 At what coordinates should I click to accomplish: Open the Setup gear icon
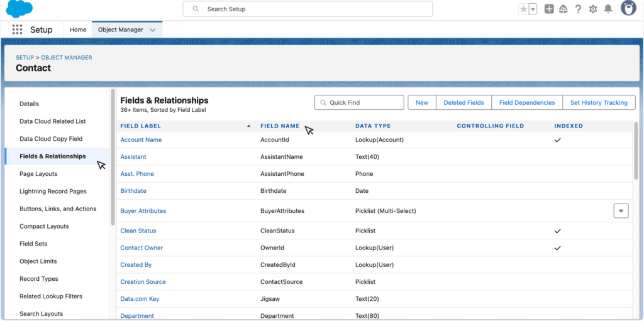click(x=593, y=9)
